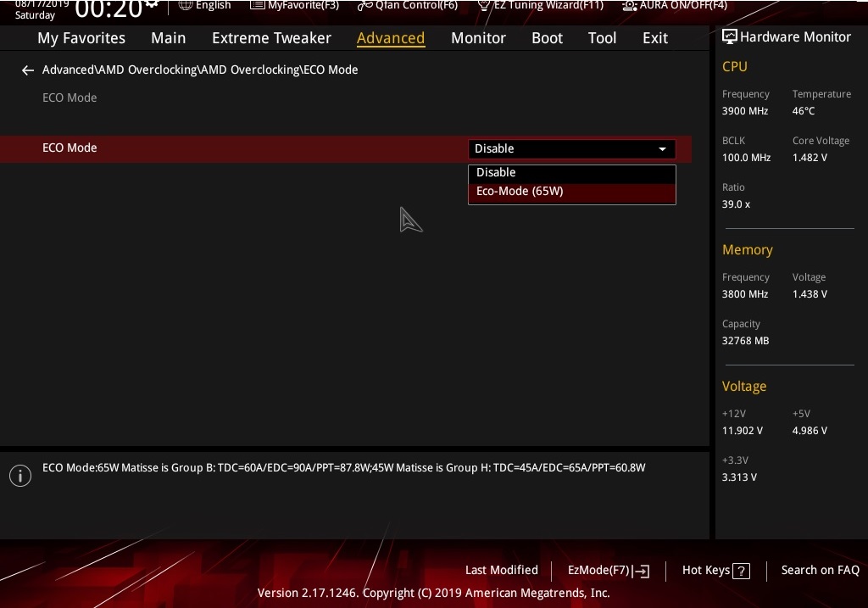The image size is (868, 608).
Task: Click the MyFavorite list icon
Action: click(x=258, y=5)
